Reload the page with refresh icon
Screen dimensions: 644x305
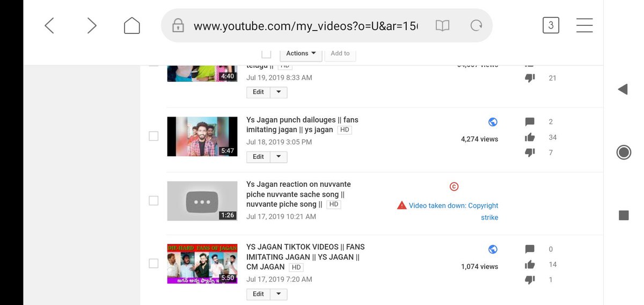[x=476, y=26]
